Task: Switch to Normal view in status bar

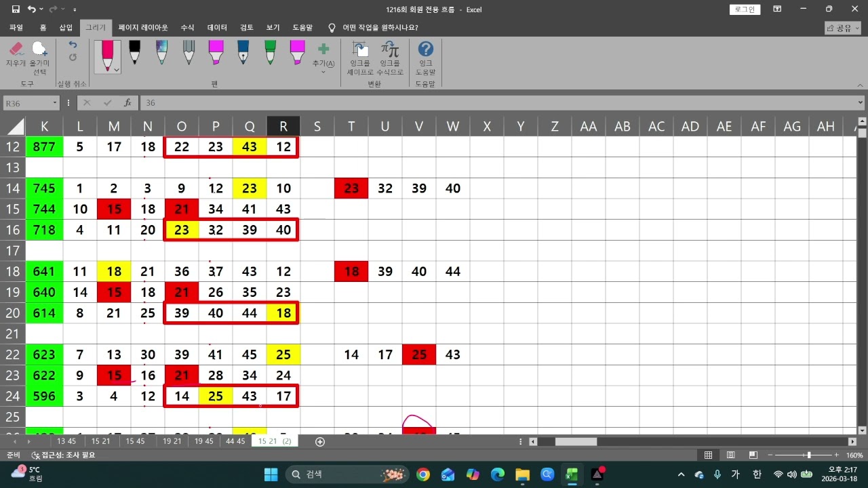Action: coord(708,455)
